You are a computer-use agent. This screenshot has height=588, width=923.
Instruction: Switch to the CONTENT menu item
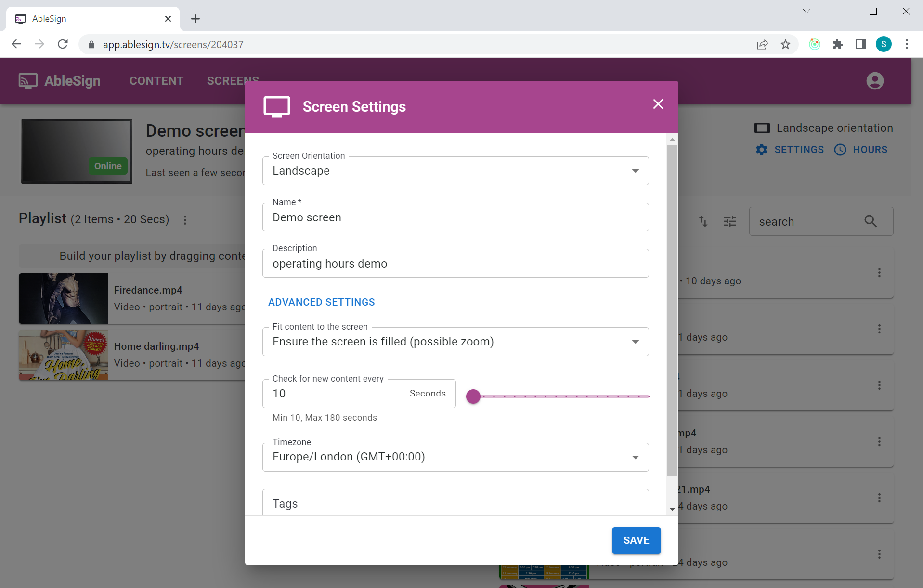point(156,80)
